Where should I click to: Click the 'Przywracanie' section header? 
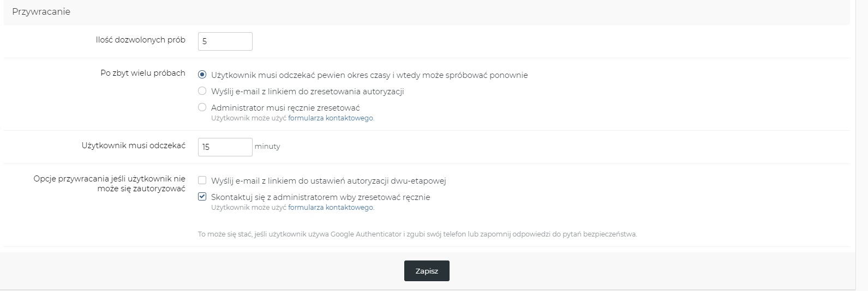(x=41, y=12)
